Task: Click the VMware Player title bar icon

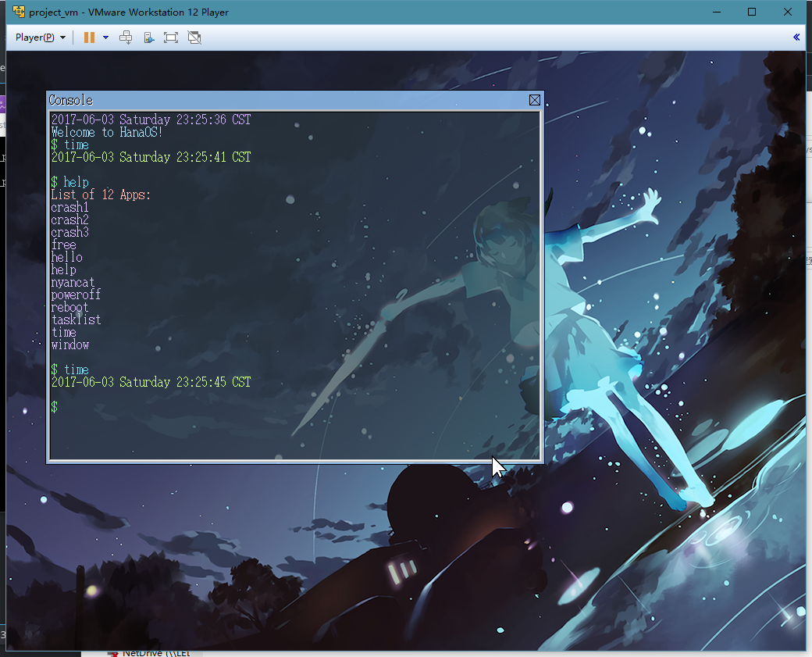Action: point(19,12)
